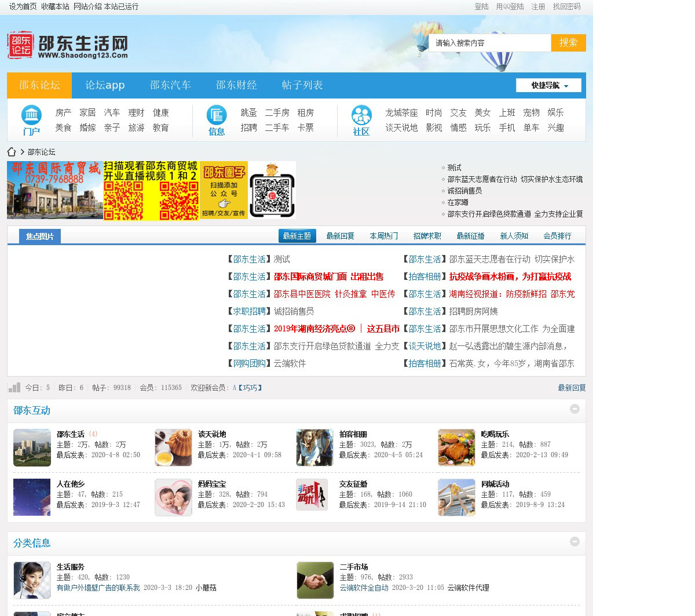Select the 邵东论坛 nav tab
Image resolution: width=695 pixels, height=616 pixels.
click(39, 85)
